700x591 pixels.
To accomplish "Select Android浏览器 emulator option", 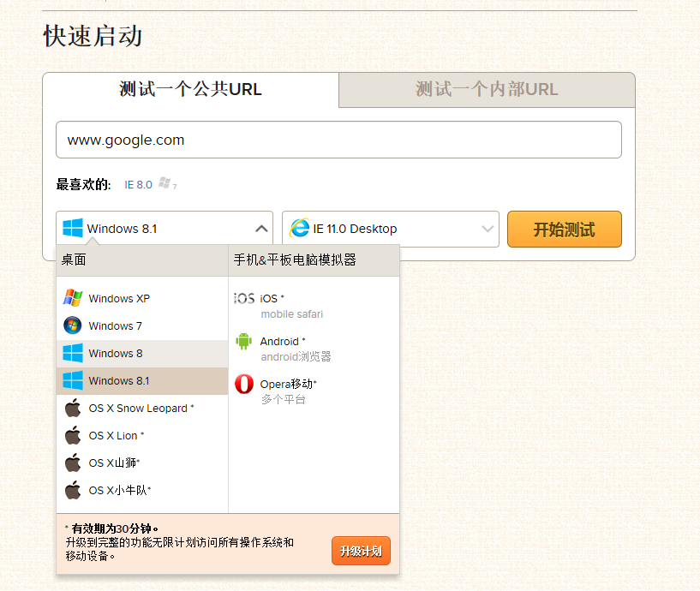I will click(x=314, y=349).
